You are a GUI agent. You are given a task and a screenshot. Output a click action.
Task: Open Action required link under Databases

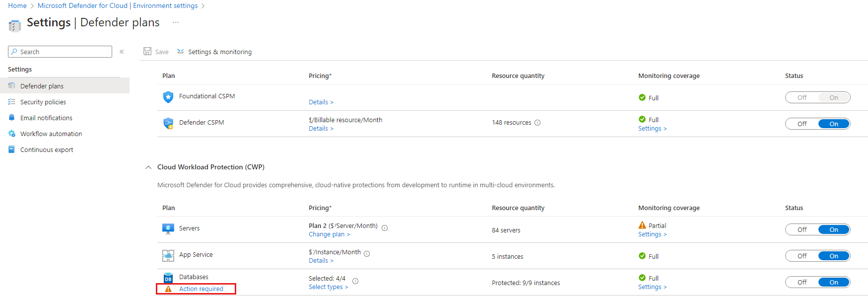coord(201,289)
